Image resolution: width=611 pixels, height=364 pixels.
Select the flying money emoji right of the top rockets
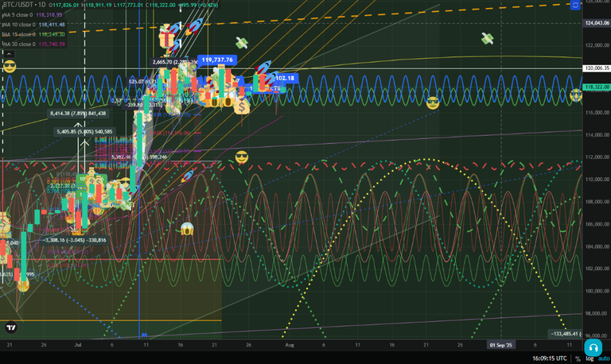[242, 42]
